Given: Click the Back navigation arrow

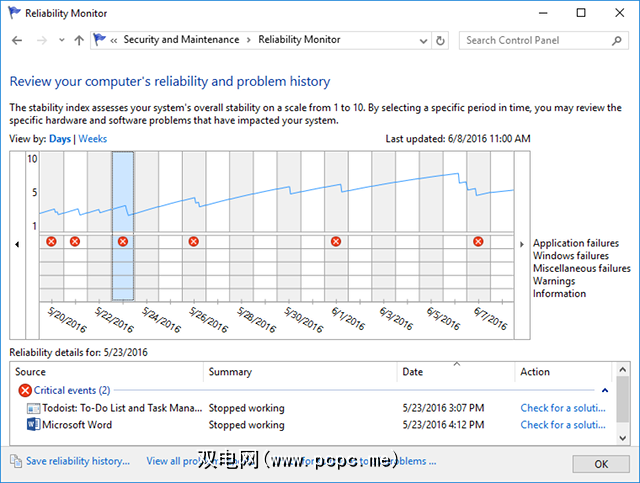Looking at the screenshot, I should (17, 40).
